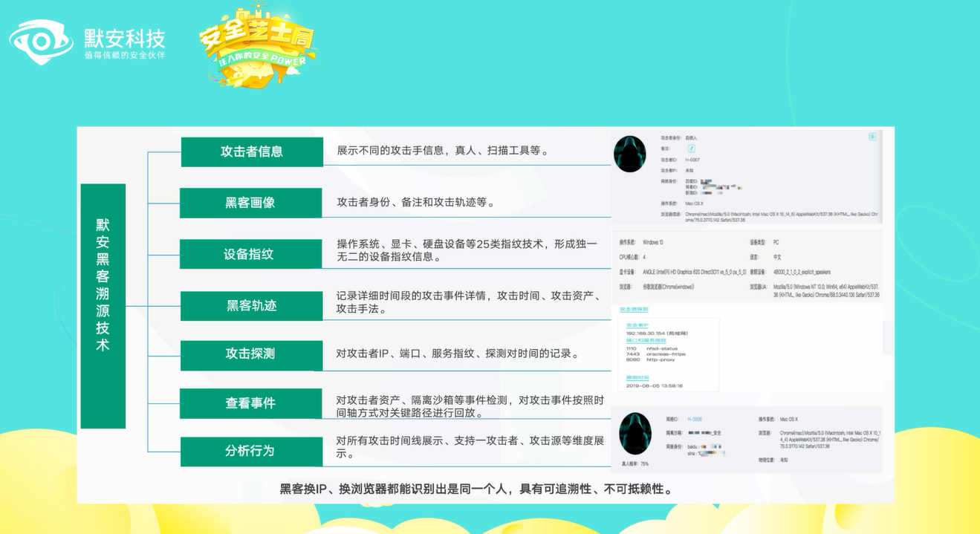Select the 攻击探测 green box
Screen dimensions: 980x534
(251, 354)
